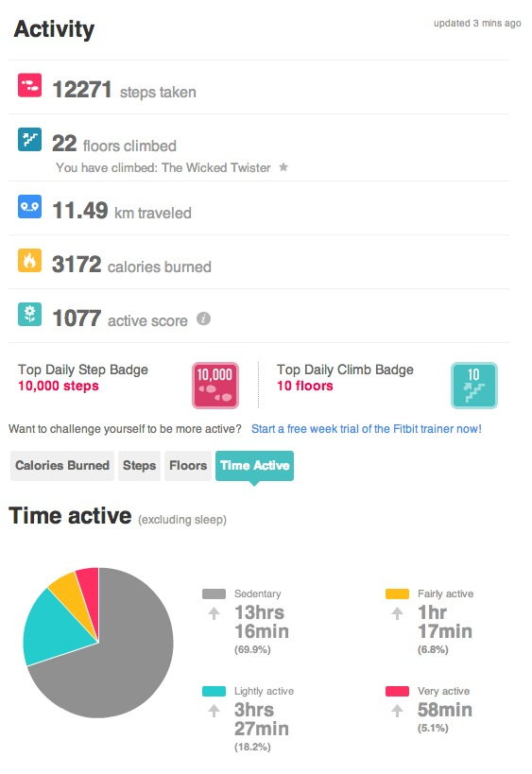Switch to the Steps tab
This screenshot has width=532, height=774.
139,466
